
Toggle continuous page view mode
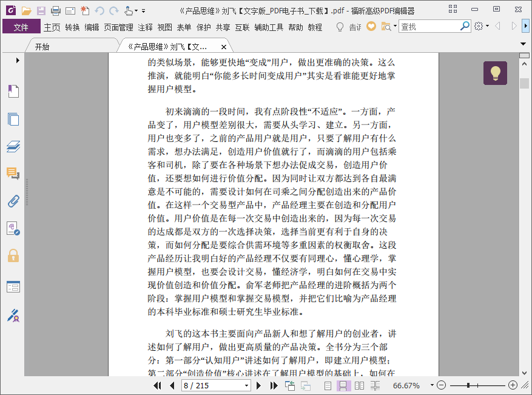point(343,385)
